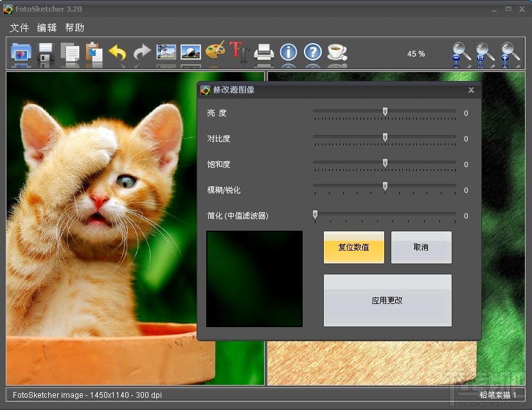Click the 饱和度 saturation slider handle
532x410 pixels.
385,163
